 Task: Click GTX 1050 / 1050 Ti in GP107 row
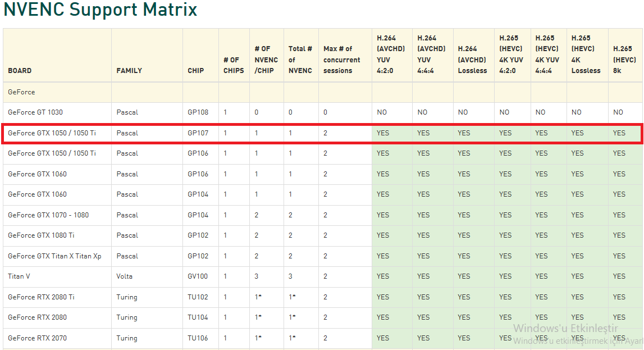(x=52, y=133)
